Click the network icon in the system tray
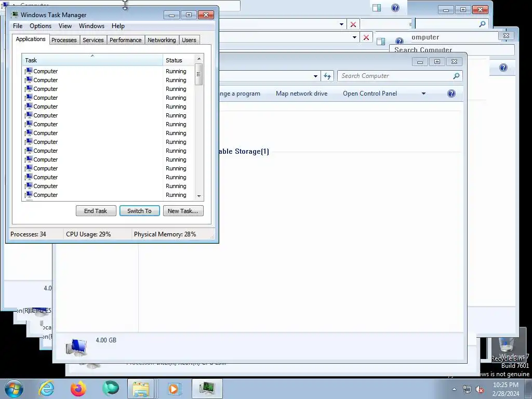The image size is (532, 399). [x=467, y=389]
